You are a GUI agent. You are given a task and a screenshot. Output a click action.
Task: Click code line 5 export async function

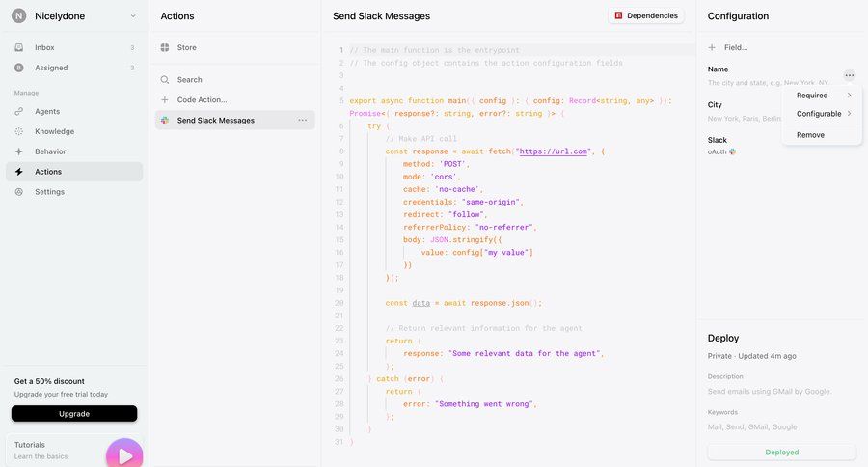point(510,100)
